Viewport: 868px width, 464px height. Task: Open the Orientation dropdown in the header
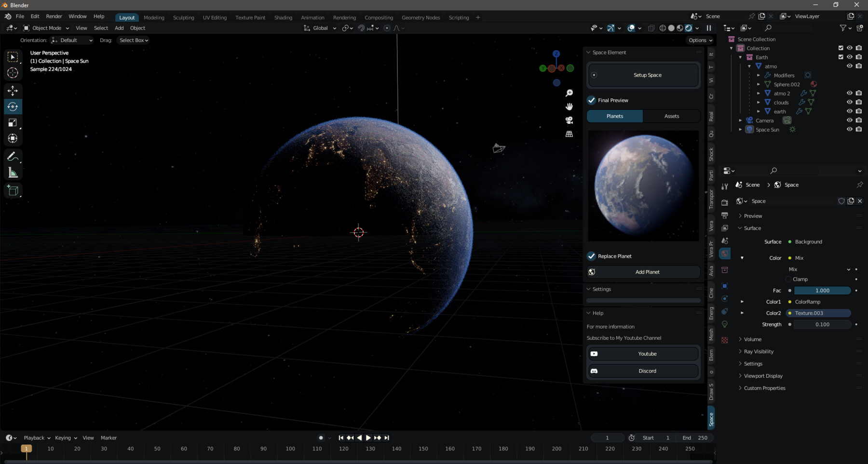pos(71,40)
